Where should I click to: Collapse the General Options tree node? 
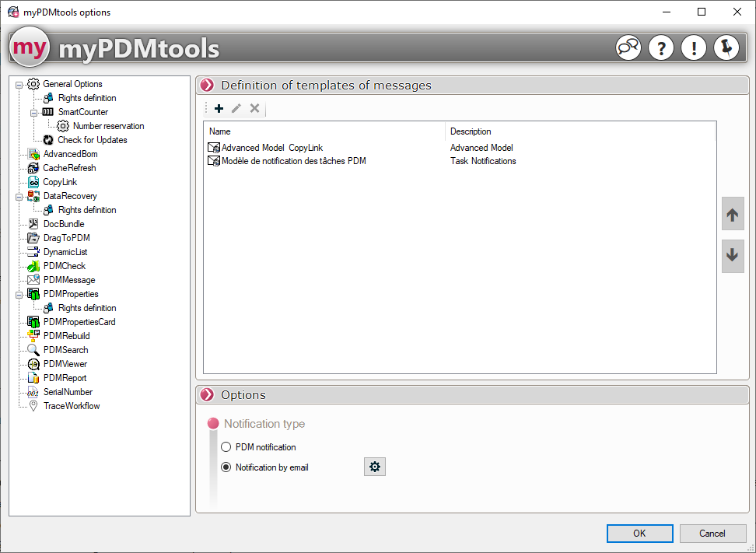click(19, 84)
